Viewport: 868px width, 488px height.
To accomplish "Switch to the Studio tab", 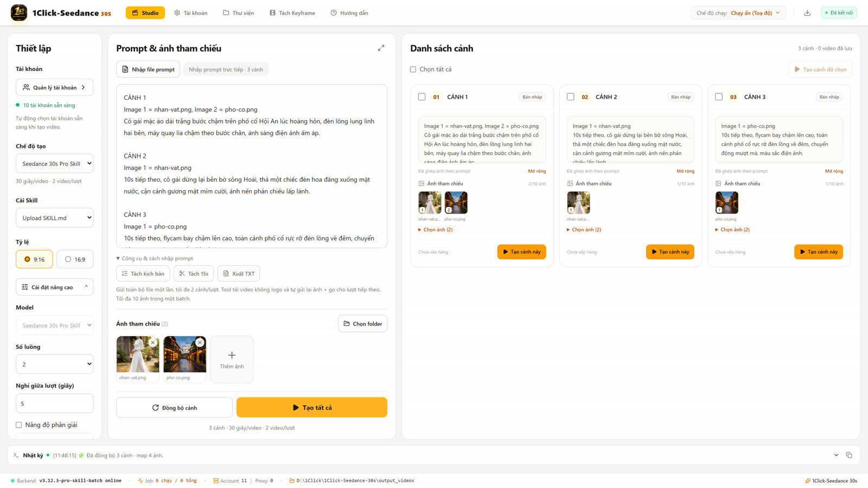I will pos(145,13).
